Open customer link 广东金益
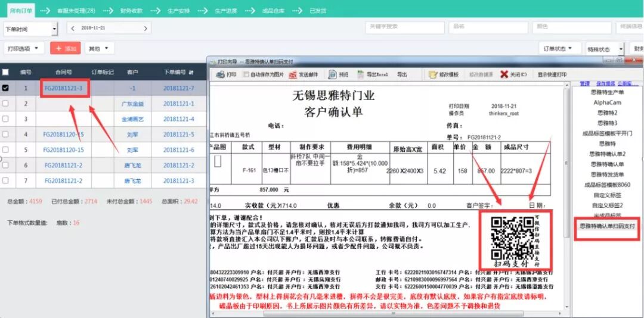This screenshot has width=644, height=318. (132, 104)
